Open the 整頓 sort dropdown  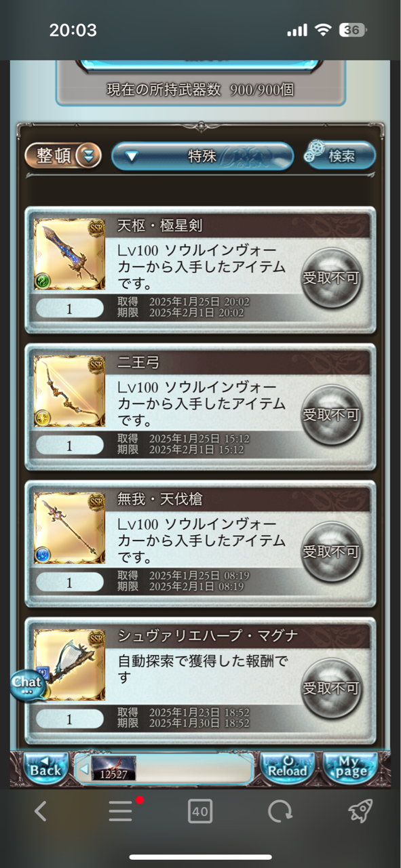click(x=63, y=156)
